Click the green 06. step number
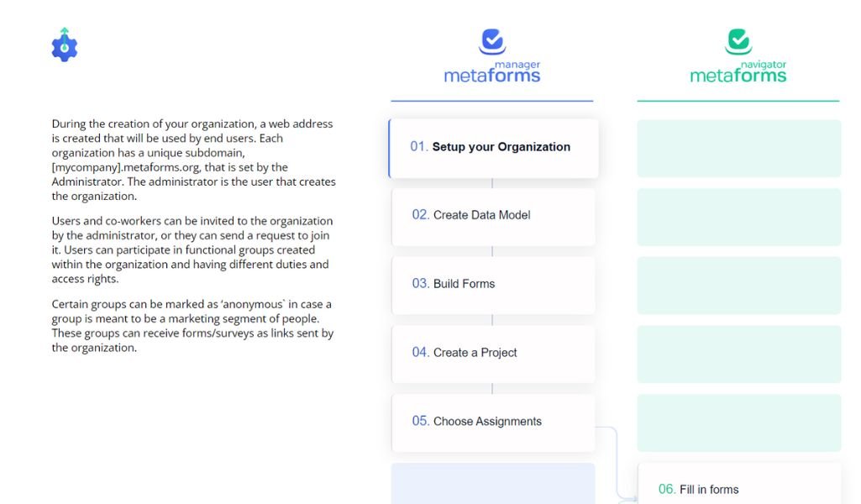The height and width of the screenshot is (504, 861). click(x=667, y=489)
